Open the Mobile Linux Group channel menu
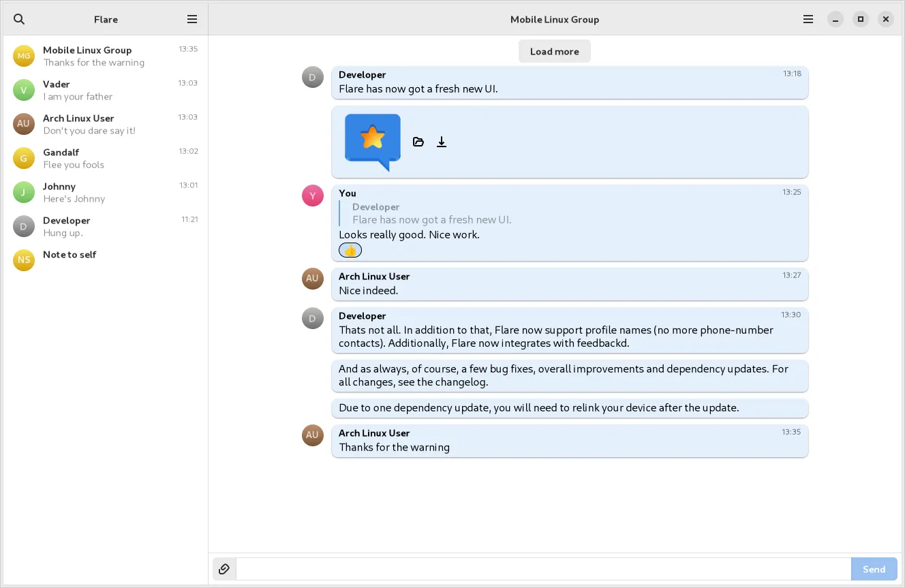The image size is (905, 588). (x=808, y=19)
